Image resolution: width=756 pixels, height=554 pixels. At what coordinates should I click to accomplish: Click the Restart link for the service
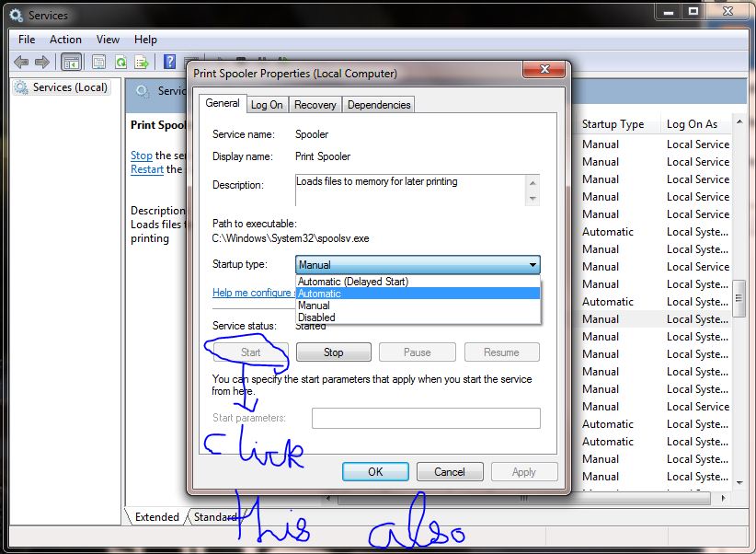tap(146, 169)
